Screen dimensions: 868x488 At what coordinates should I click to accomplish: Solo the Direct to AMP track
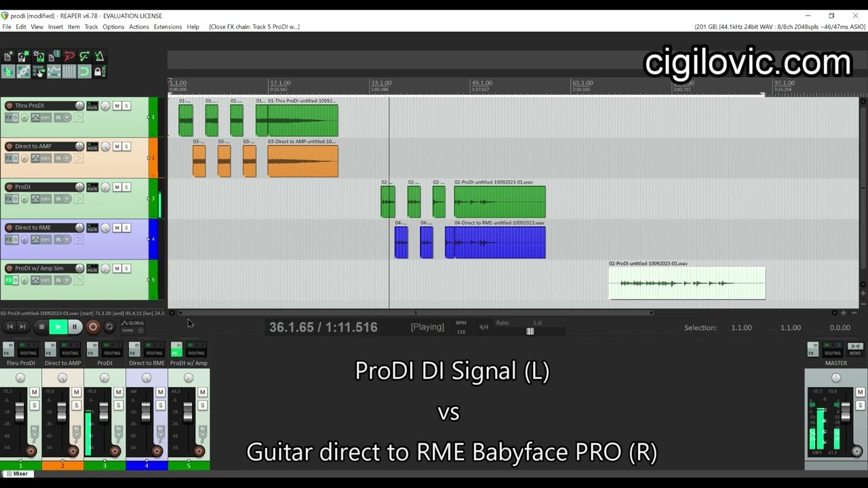pyautogui.click(x=126, y=146)
